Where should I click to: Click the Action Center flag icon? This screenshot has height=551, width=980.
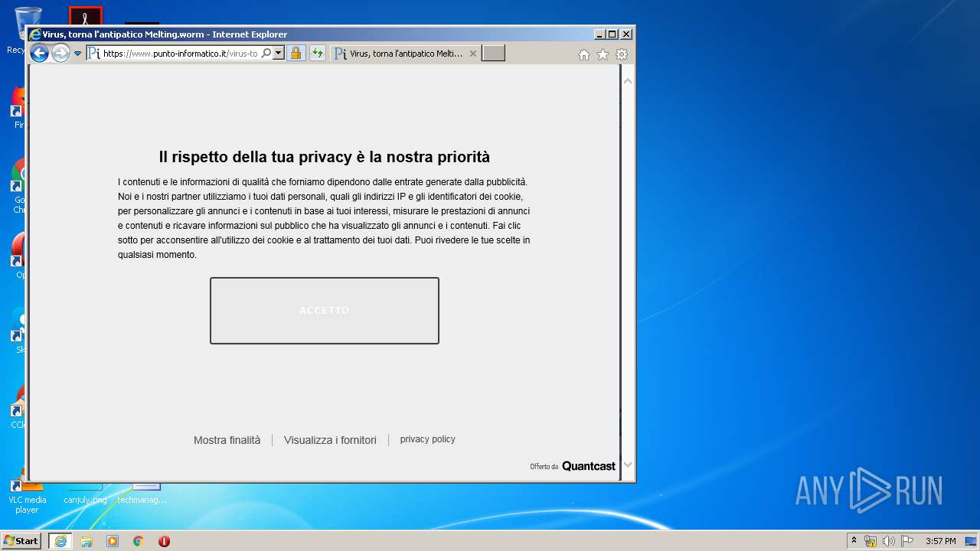[x=906, y=541]
